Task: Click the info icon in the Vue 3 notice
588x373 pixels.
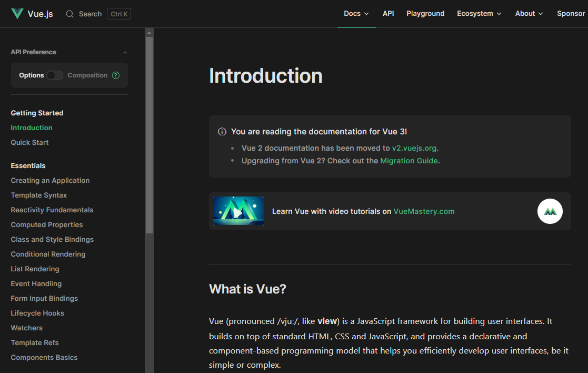Action: coord(222,132)
